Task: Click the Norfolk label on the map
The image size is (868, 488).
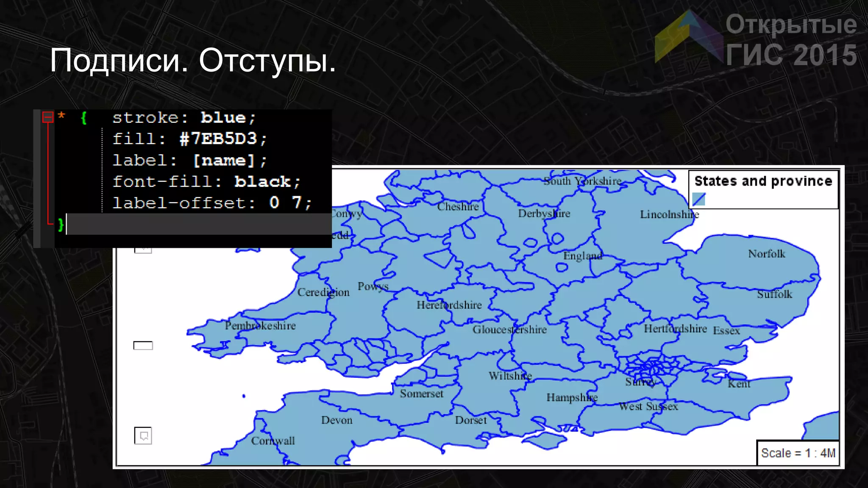Action: pyautogui.click(x=767, y=254)
